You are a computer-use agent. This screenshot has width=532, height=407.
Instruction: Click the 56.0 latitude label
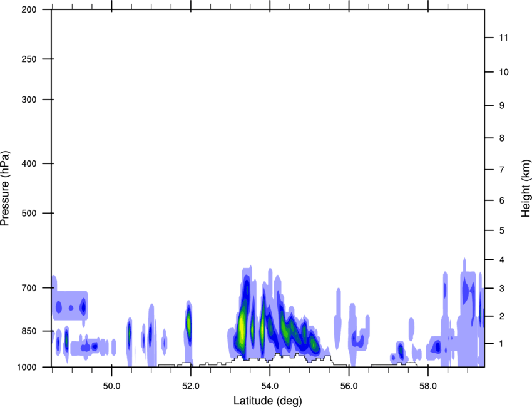click(349, 386)
